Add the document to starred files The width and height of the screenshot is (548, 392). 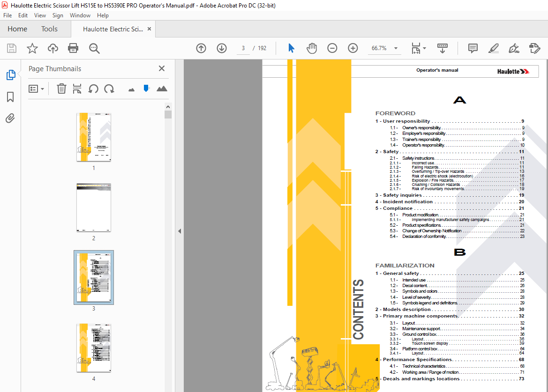(32, 48)
